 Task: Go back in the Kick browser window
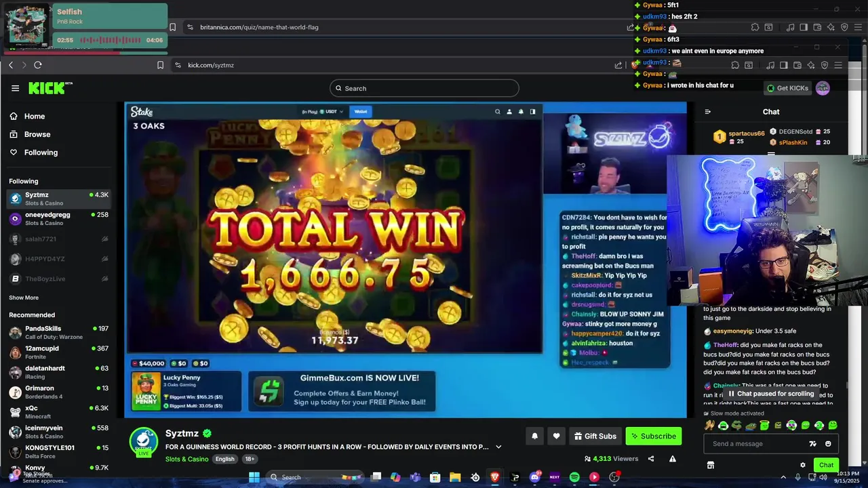[11, 65]
